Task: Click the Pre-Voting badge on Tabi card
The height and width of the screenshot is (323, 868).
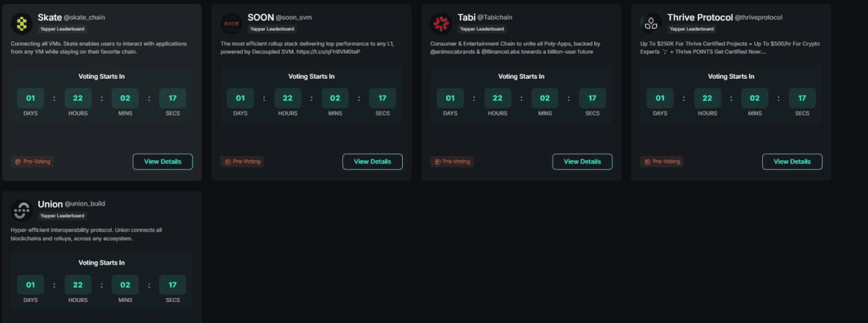Action: coord(452,161)
